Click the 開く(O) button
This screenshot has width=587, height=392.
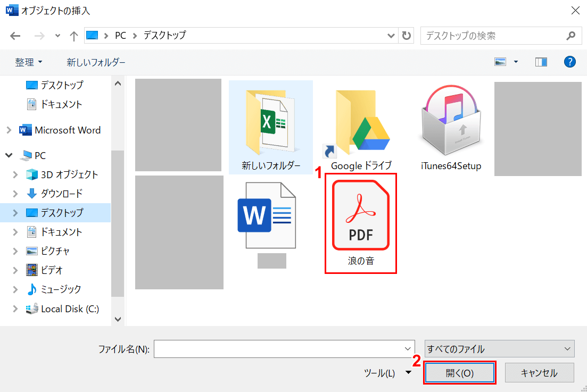pyautogui.click(x=460, y=373)
